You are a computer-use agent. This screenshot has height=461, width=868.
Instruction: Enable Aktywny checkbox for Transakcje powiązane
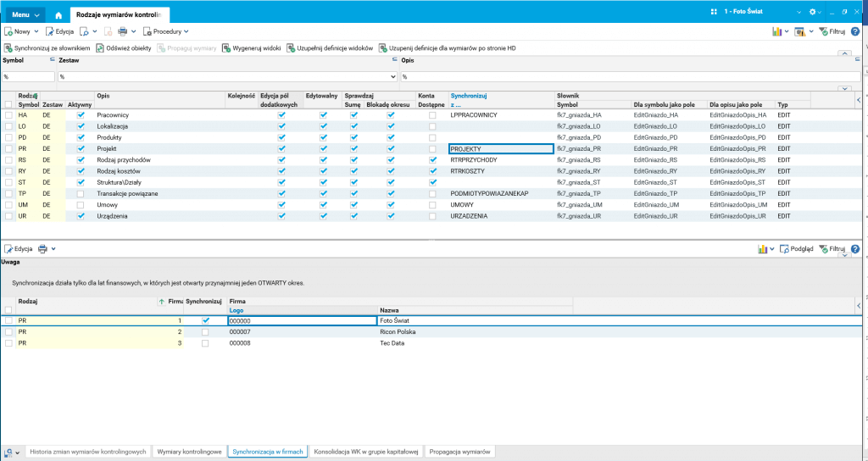click(x=81, y=193)
